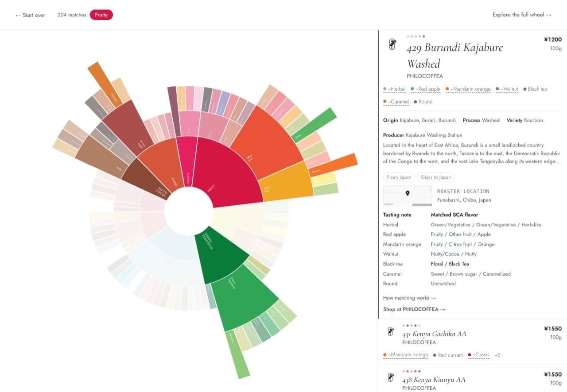Open the Herb-like matched flavor link
567x392 pixels.
coord(486,225)
